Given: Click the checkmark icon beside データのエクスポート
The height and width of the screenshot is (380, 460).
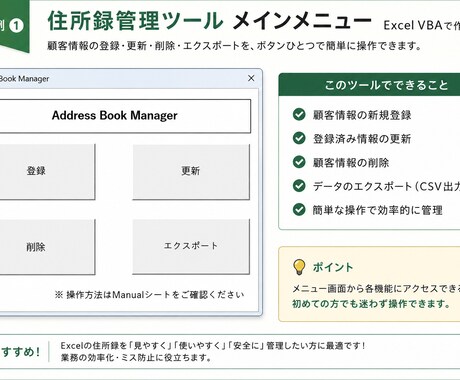Looking at the screenshot, I should 299,186.
